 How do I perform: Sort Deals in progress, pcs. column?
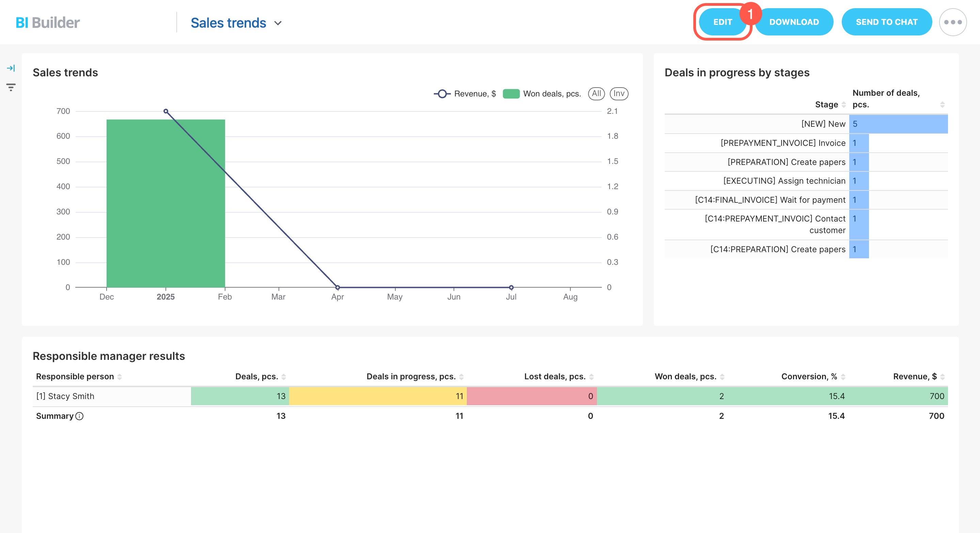point(461,377)
